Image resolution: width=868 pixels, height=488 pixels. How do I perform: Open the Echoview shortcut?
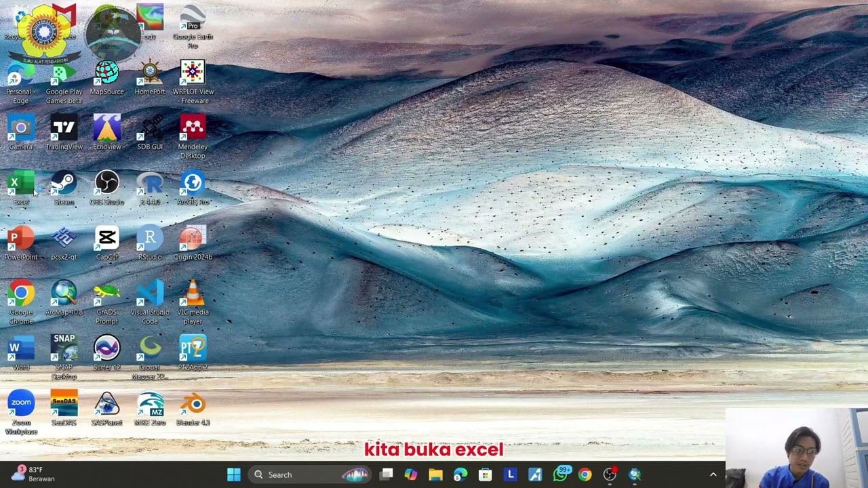coord(106,133)
